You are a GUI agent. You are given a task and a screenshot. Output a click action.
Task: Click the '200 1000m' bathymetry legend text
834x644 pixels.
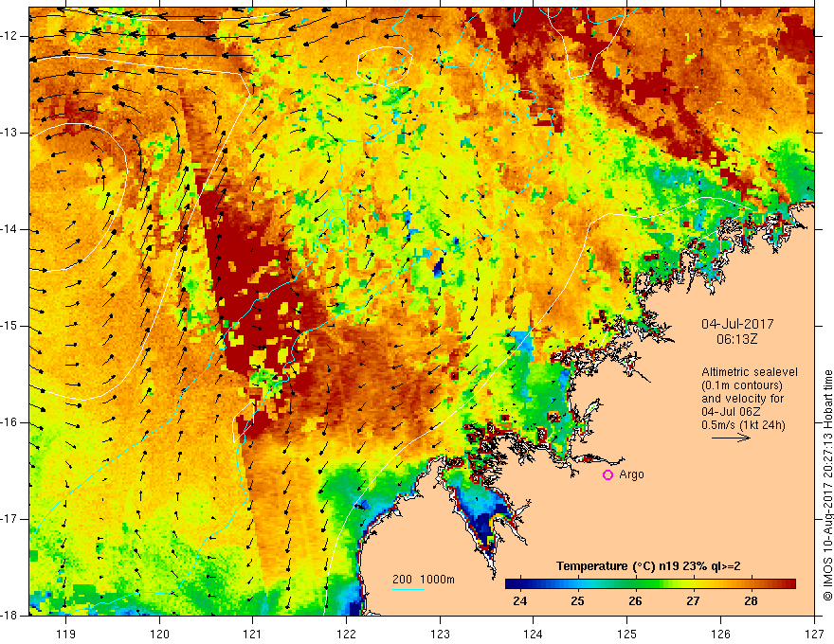[424, 580]
